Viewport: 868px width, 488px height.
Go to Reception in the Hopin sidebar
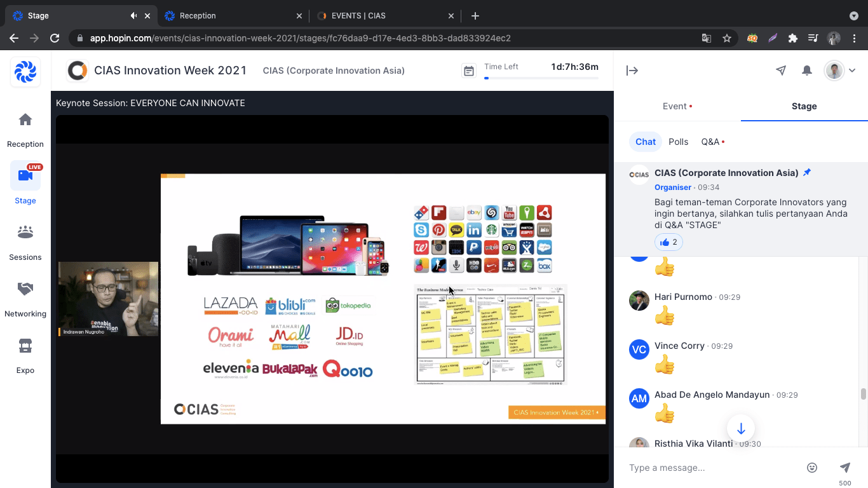pos(25,130)
